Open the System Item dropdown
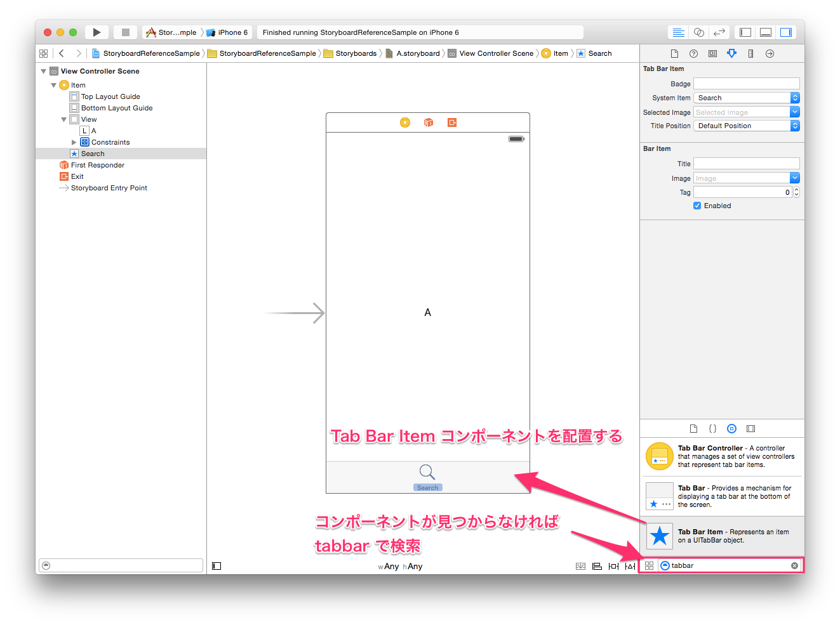840x625 pixels. pyautogui.click(x=746, y=98)
